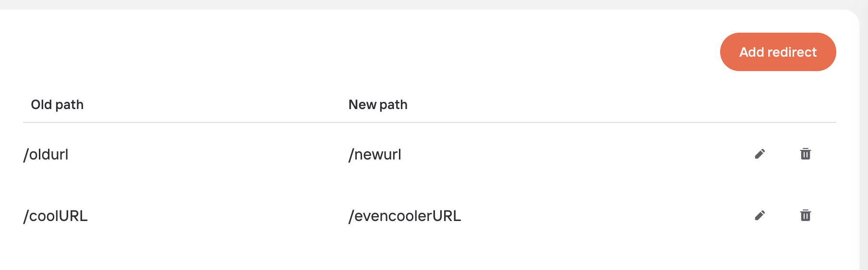Click the divider line below column headers
Screen dimensions: 868x270
pos(430,123)
